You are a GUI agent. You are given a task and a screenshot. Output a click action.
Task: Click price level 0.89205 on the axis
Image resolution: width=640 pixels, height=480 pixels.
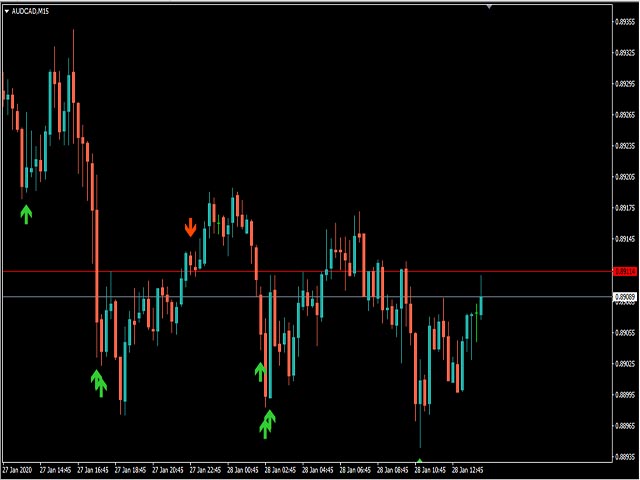point(625,177)
